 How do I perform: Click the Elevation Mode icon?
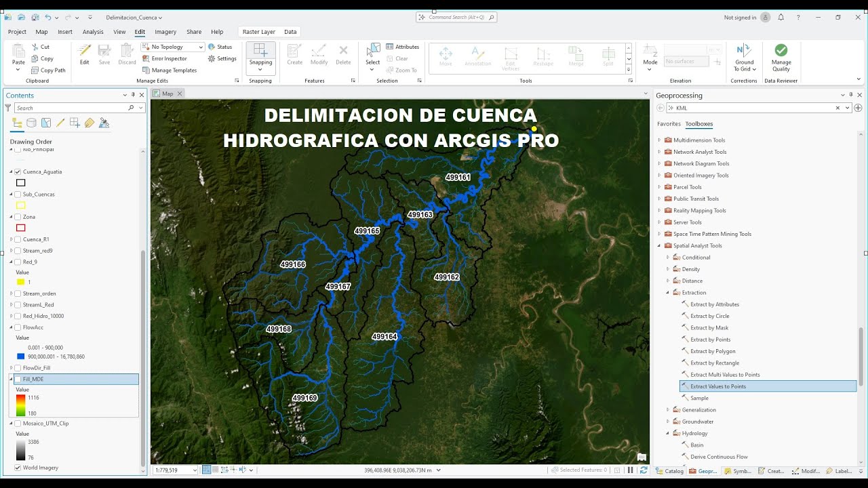coord(650,51)
